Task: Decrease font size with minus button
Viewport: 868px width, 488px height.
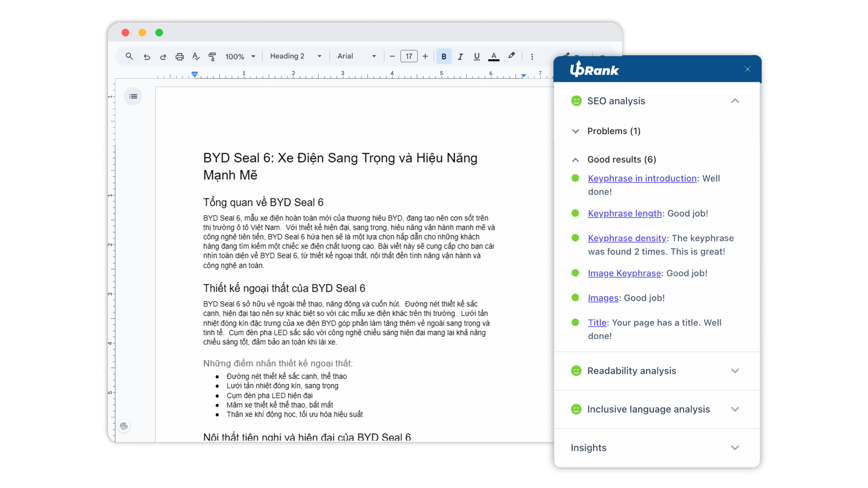Action: click(392, 56)
